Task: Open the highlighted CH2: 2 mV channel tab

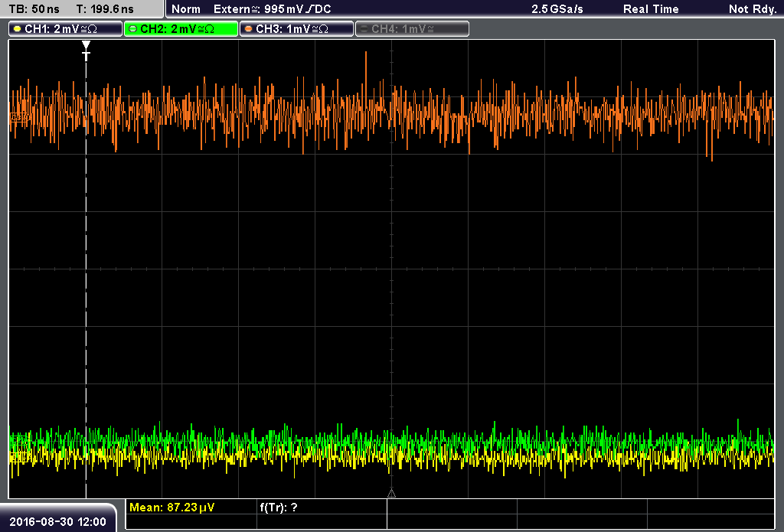Action: (181, 29)
